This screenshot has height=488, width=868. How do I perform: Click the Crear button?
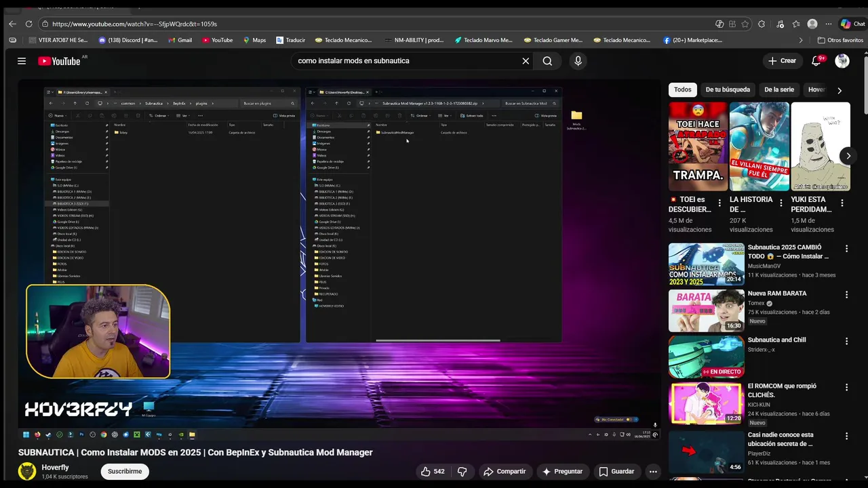pyautogui.click(x=782, y=61)
